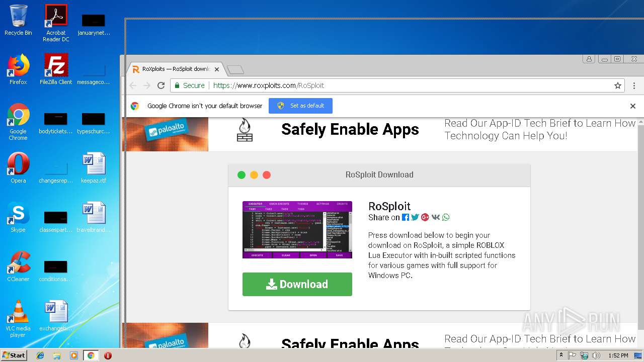
Task: Open the Action Center flag icon
Action: [x=573, y=355]
